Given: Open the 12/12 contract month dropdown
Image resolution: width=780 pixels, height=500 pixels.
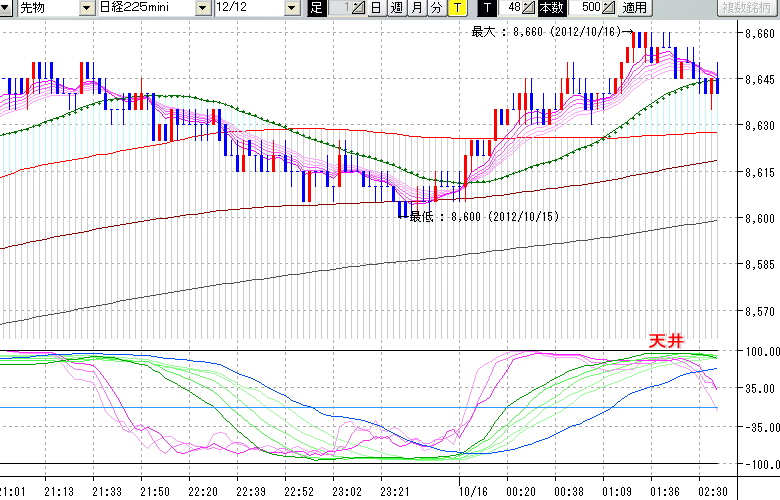Looking at the screenshot, I should 292,8.
